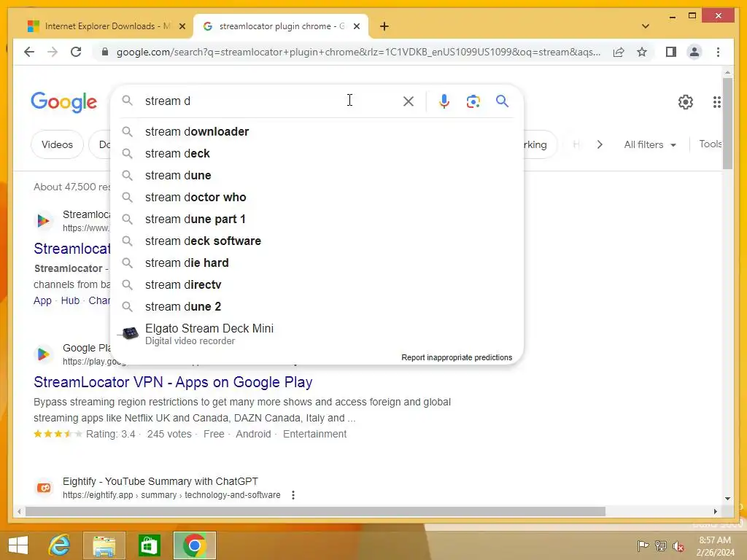
Task: Choose suggestion "stream downloader"
Action: 317,131
